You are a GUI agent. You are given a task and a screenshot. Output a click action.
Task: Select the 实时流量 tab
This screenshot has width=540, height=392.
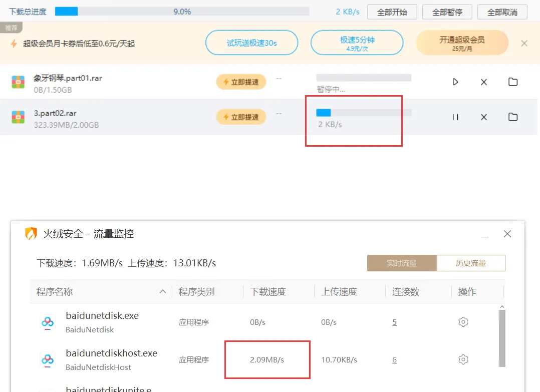coord(402,263)
